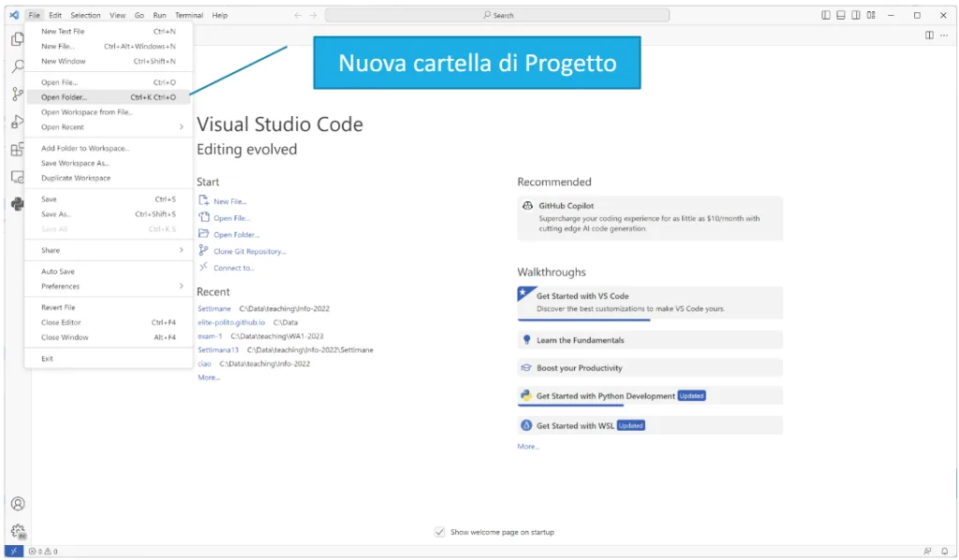Viewport: 959px width, 560px height.
Task: Toggle Auto Save in the File menu
Action: pos(109,272)
